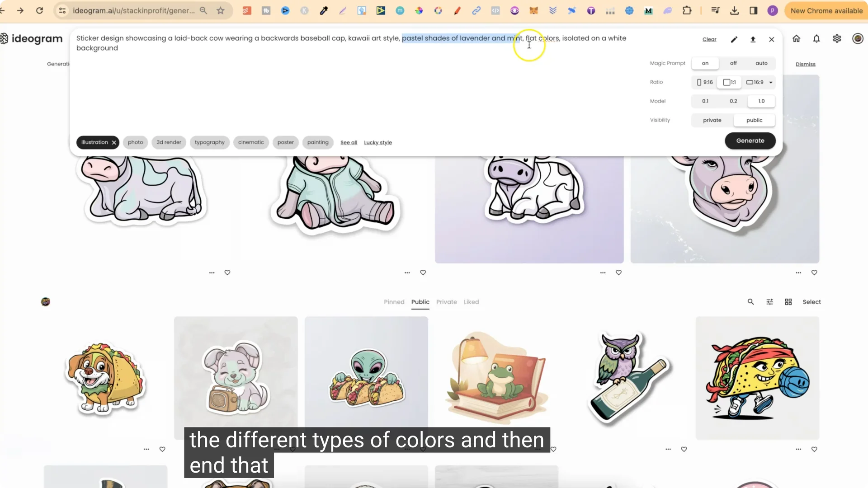Upload an image using the upload icon
The height and width of the screenshot is (488, 868).
click(x=753, y=39)
